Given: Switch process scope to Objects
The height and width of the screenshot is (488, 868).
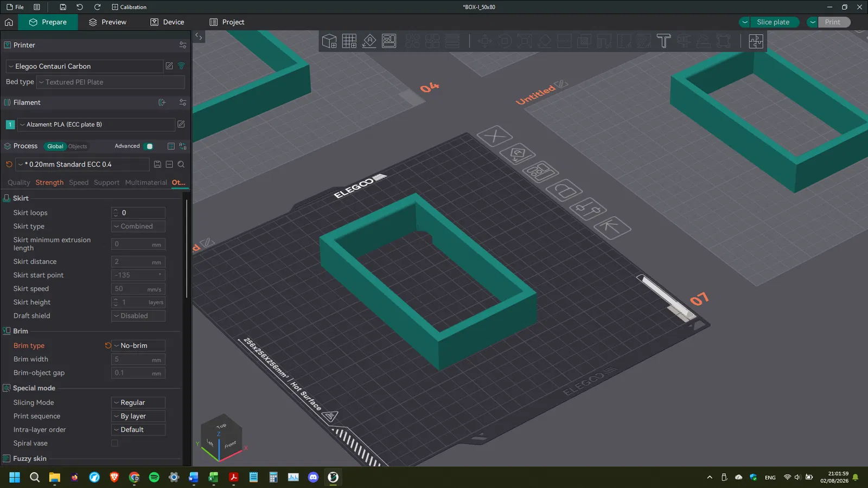Looking at the screenshot, I should click(x=78, y=146).
